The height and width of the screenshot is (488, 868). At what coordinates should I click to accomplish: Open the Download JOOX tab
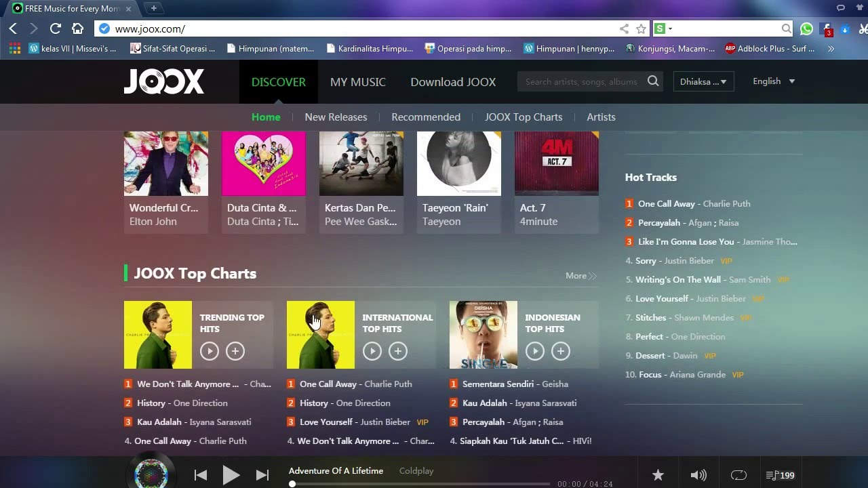[x=453, y=81]
